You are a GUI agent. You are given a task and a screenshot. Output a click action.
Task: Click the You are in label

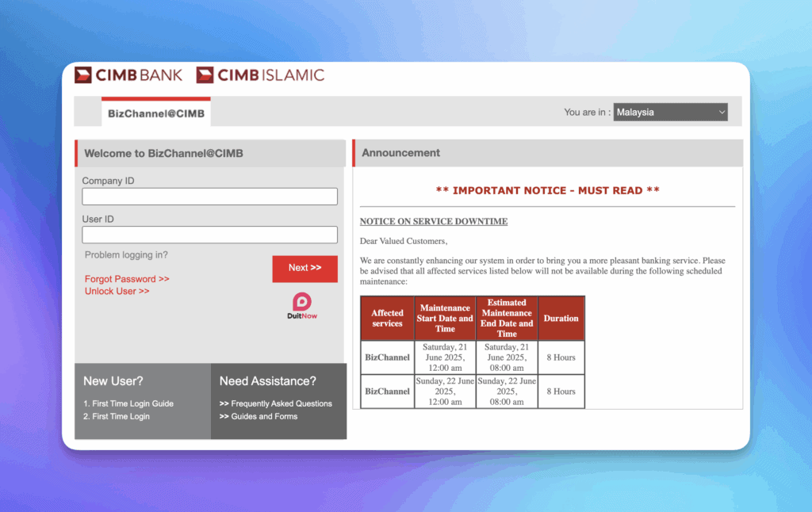pos(587,112)
